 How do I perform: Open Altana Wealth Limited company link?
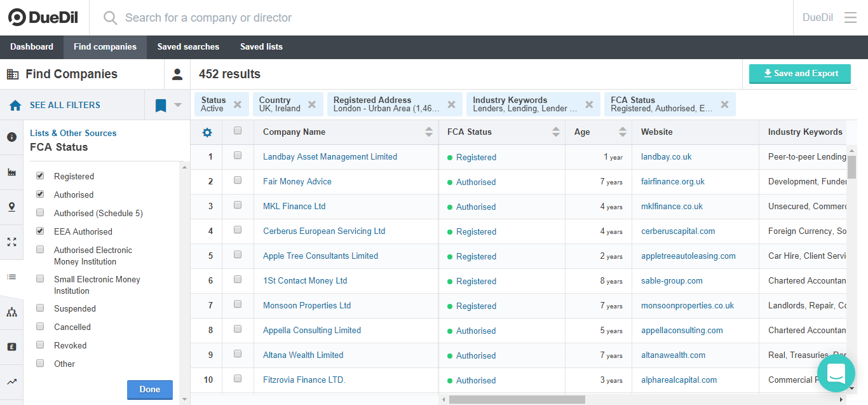tap(303, 355)
